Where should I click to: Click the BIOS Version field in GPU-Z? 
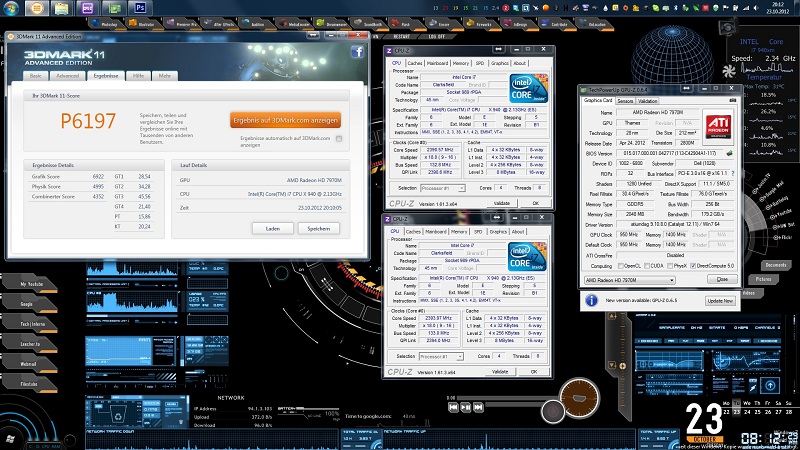coord(670,153)
